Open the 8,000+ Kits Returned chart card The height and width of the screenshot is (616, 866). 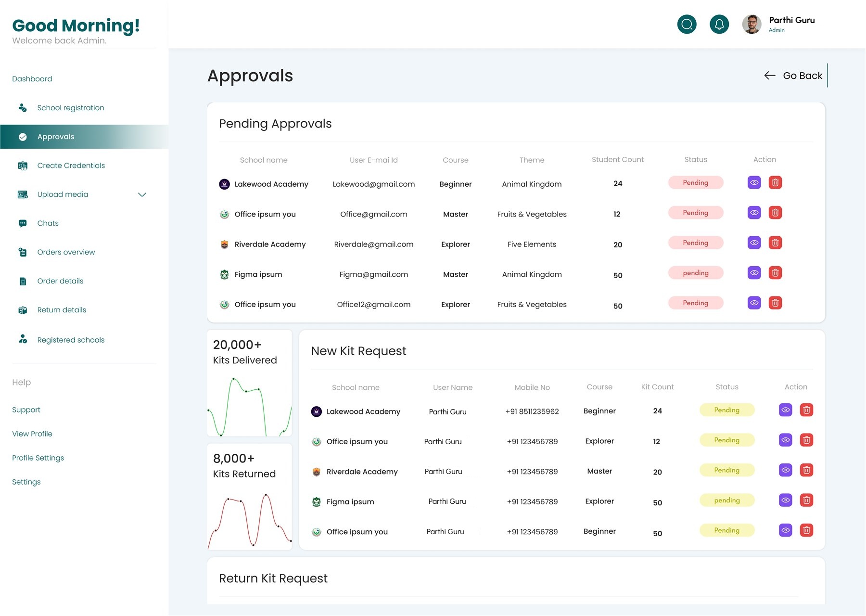click(x=249, y=497)
